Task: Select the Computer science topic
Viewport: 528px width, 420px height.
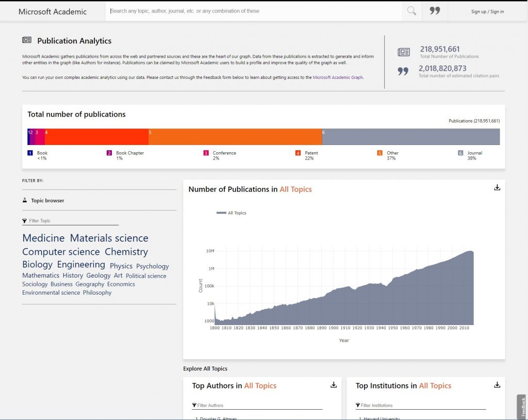Action: 61,252
